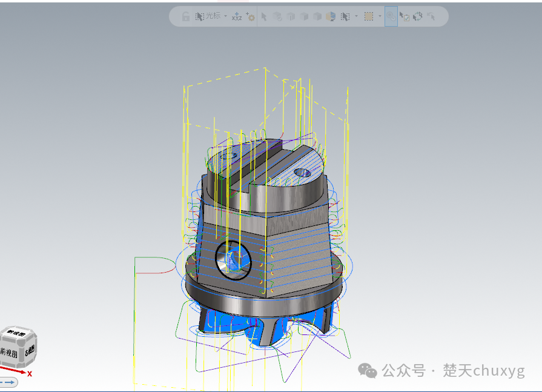Screen dimensions: 542x392
Task: Toggle the highlighted circles selection button
Action: coord(391,16)
